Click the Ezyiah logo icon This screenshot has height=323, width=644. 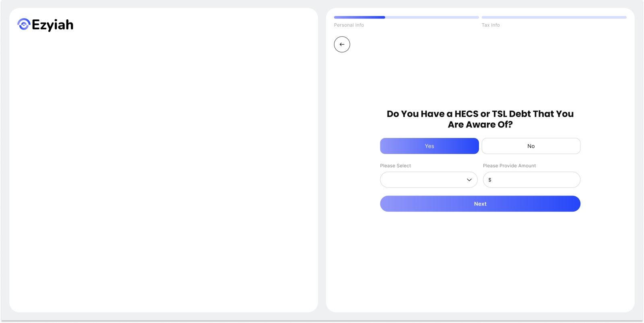[24, 25]
